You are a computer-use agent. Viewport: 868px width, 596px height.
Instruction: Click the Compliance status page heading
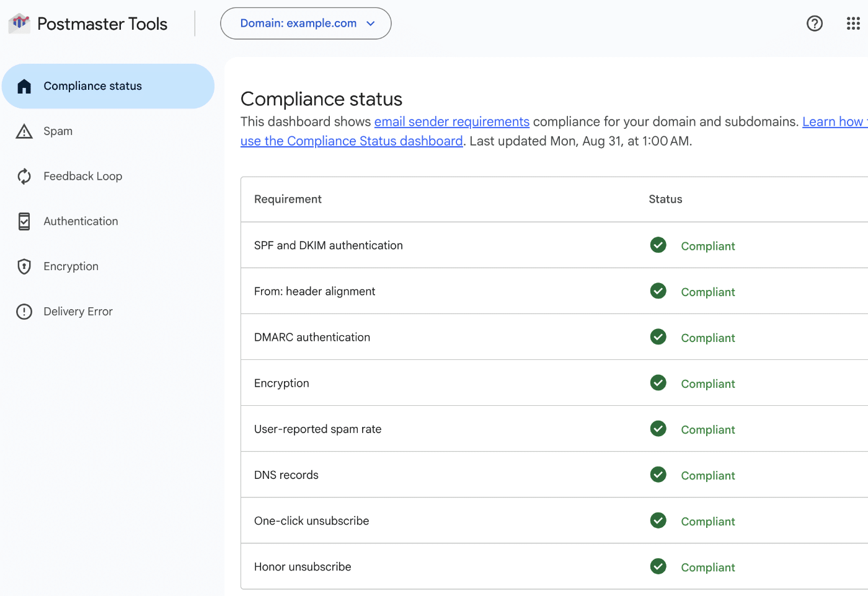[x=321, y=99]
